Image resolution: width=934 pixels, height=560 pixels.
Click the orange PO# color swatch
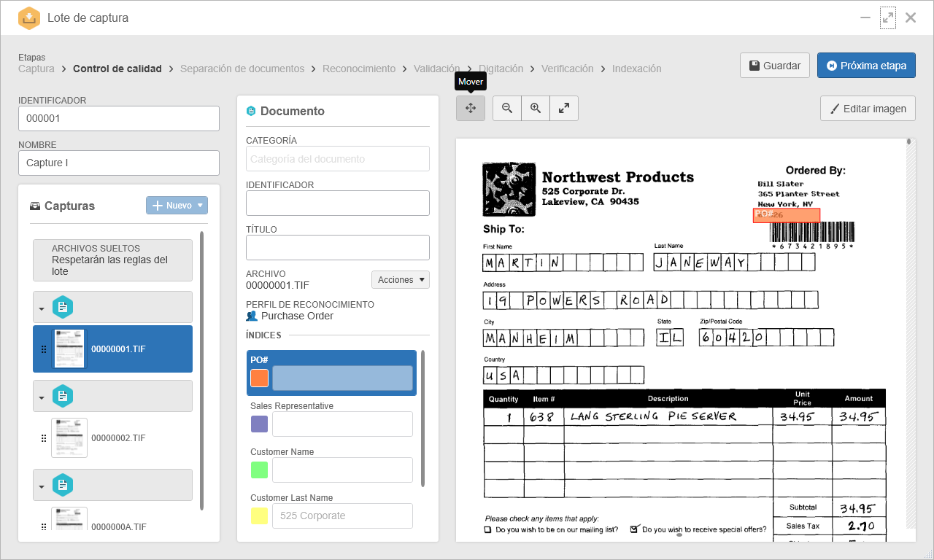259,378
